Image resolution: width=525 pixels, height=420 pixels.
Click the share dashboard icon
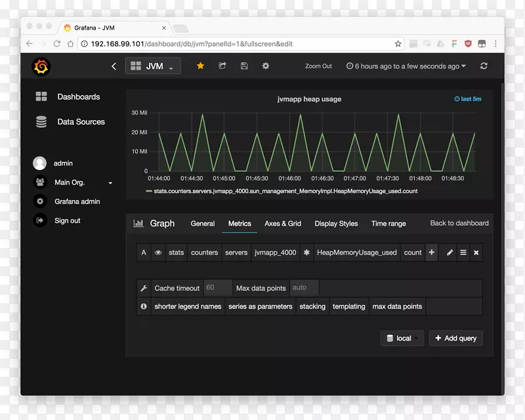(x=222, y=66)
